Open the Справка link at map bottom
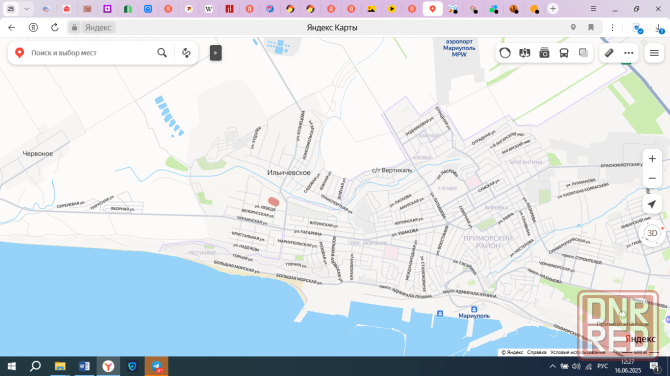Screen dimensions: 670x376 coord(536,352)
